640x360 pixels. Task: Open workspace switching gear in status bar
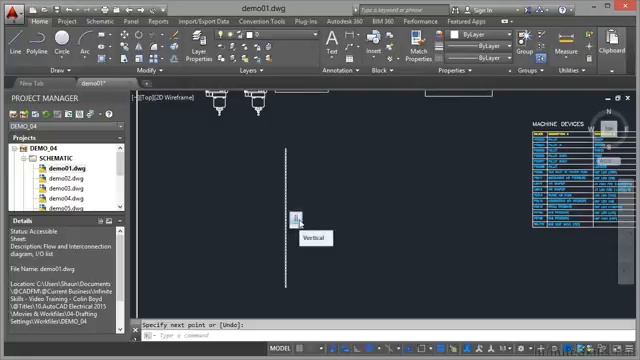(521, 349)
